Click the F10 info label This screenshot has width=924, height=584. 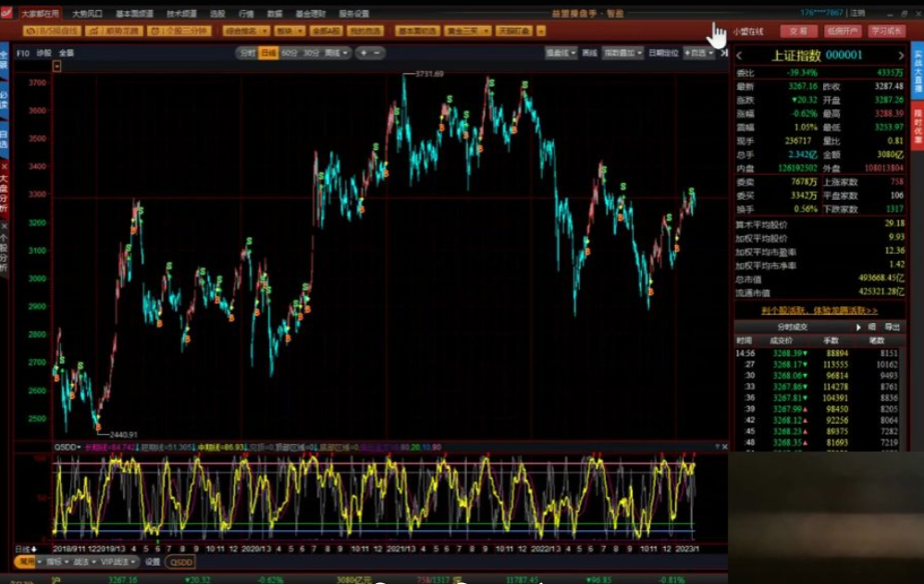click(x=23, y=53)
